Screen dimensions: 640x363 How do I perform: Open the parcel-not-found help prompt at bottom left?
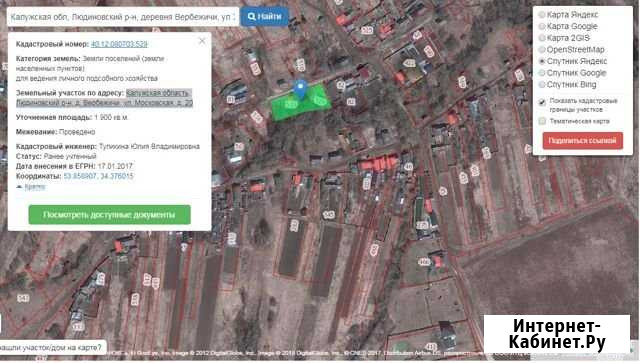(52, 347)
